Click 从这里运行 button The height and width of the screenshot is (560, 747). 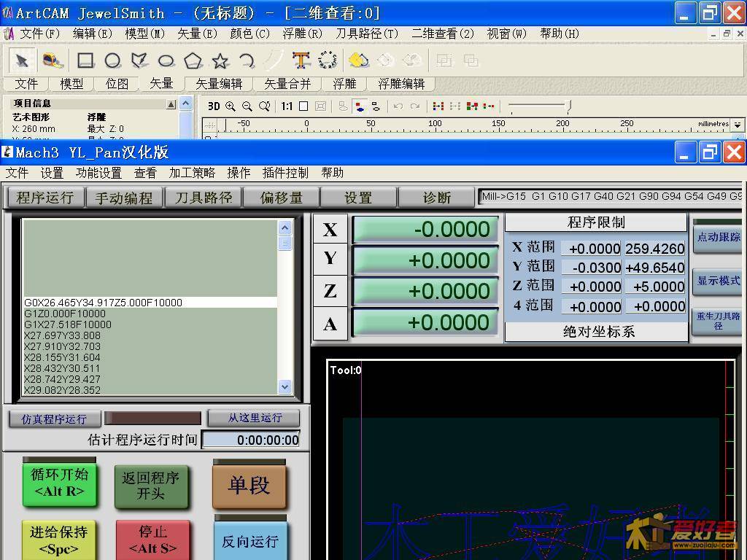click(x=254, y=418)
